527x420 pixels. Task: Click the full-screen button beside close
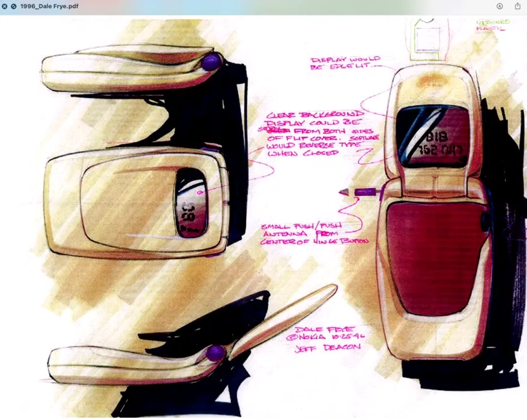coord(13,6)
